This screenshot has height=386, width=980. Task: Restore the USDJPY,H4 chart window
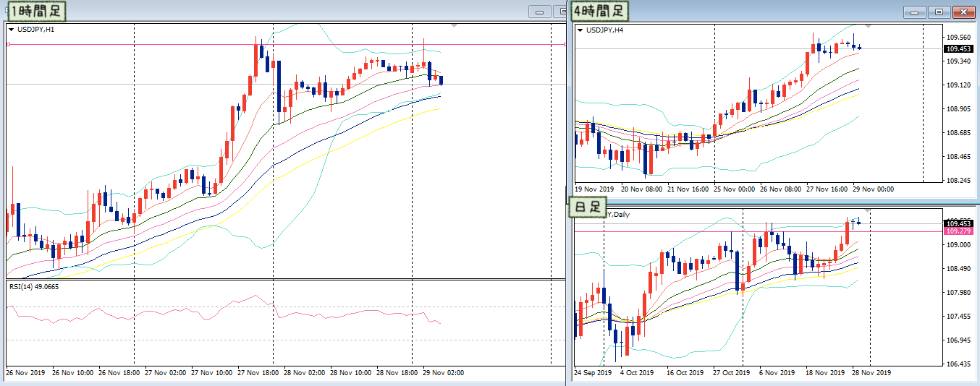[939, 12]
